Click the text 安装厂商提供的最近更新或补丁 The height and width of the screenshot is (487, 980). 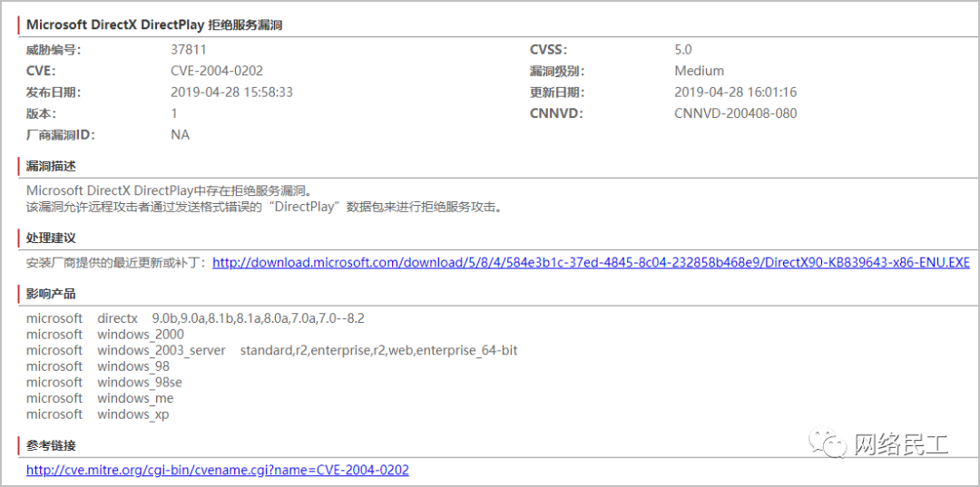coord(116,262)
